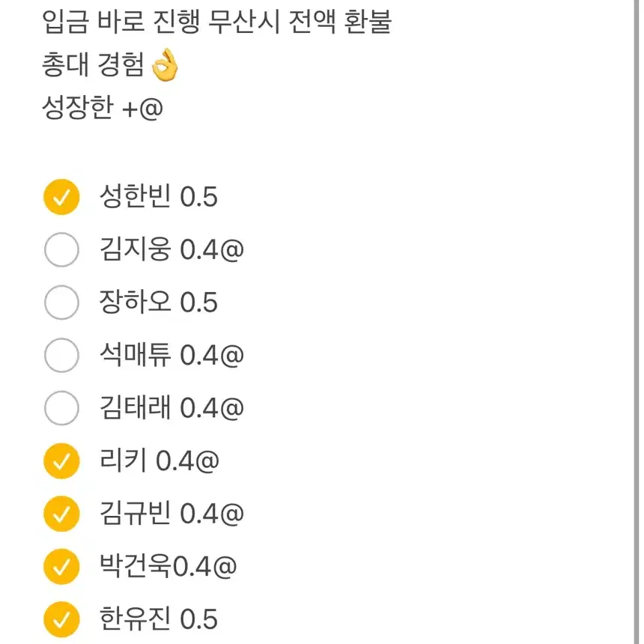The image size is (644, 644).
Task: Click the 성장한 +@ text line
Action: [103, 108]
